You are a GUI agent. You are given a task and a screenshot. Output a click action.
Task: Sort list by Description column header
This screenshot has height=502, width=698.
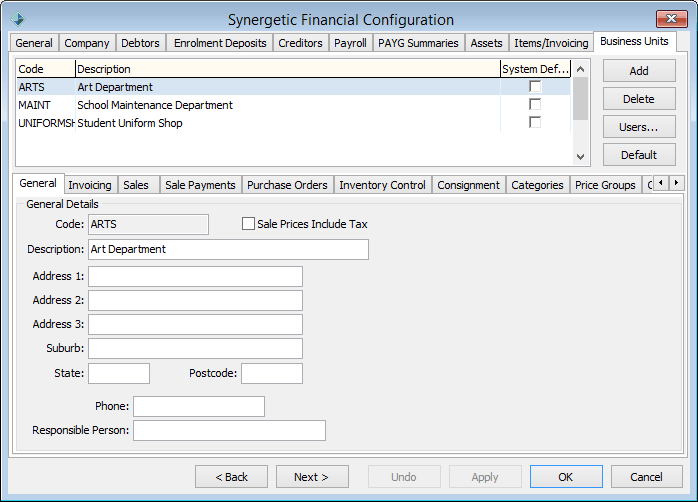click(288, 69)
